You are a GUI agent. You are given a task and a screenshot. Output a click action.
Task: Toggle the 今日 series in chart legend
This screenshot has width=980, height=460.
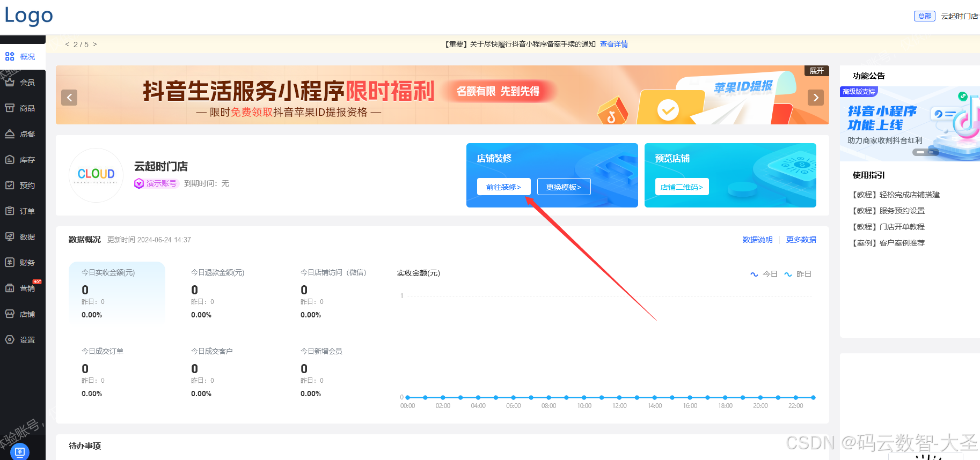[x=764, y=274]
